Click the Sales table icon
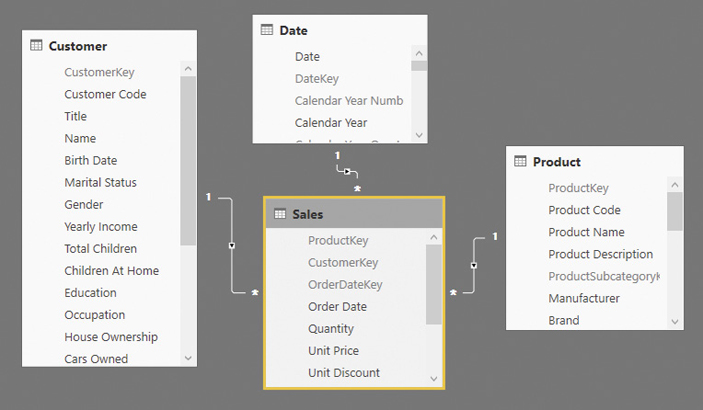This screenshot has width=703, height=410. point(280,214)
